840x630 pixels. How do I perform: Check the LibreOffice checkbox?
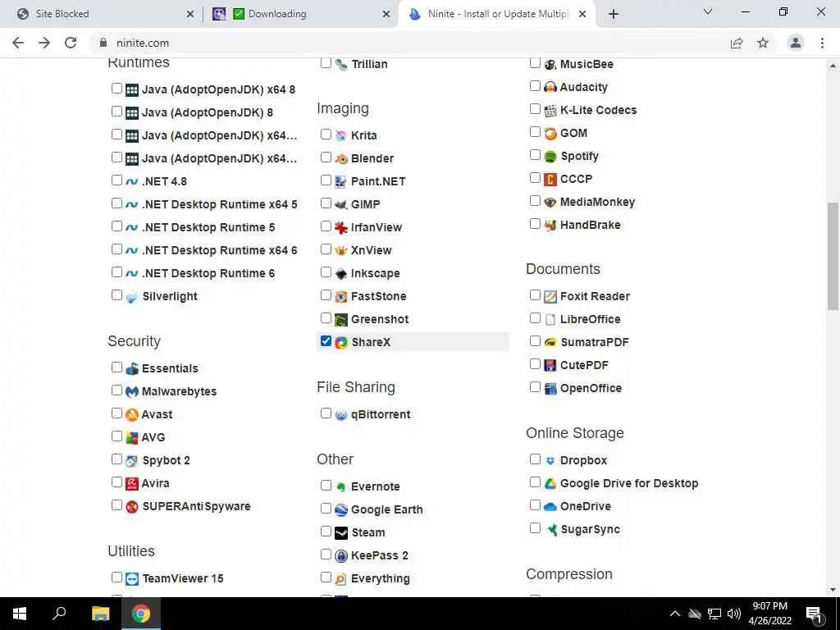click(535, 318)
